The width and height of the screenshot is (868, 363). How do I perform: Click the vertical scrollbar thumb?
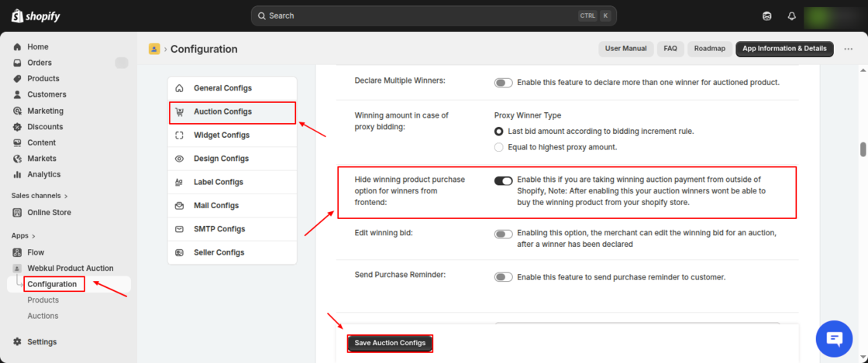[863, 149]
